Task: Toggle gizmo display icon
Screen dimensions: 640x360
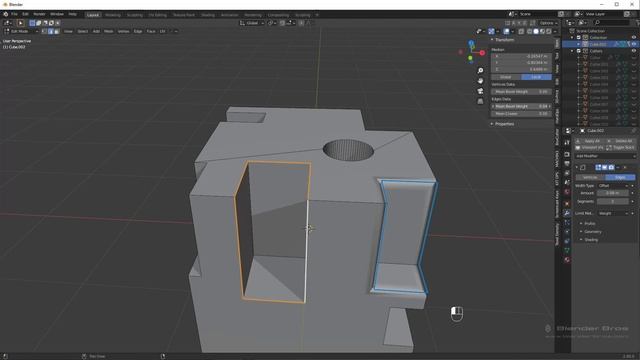Action: pos(491,31)
